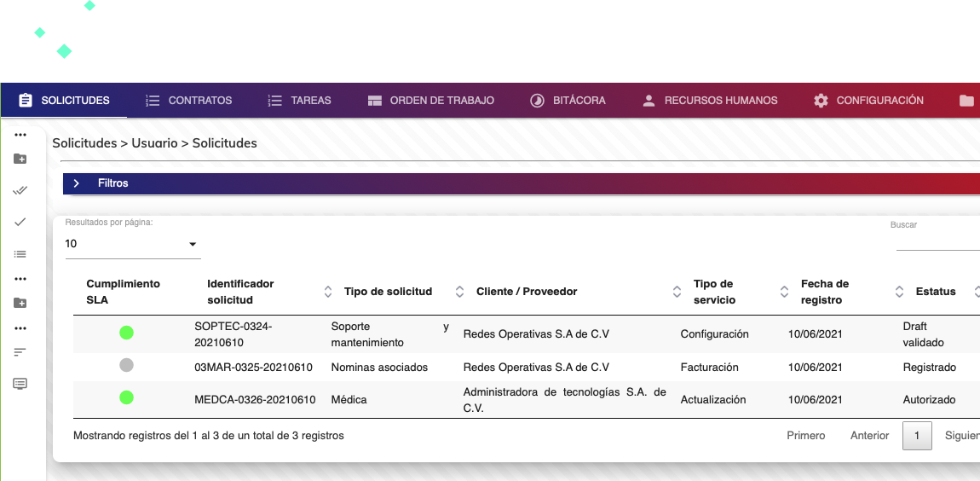Click the folder icon at far right of navbar
The height and width of the screenshot is (481, 980).
(x=966, y=101)
